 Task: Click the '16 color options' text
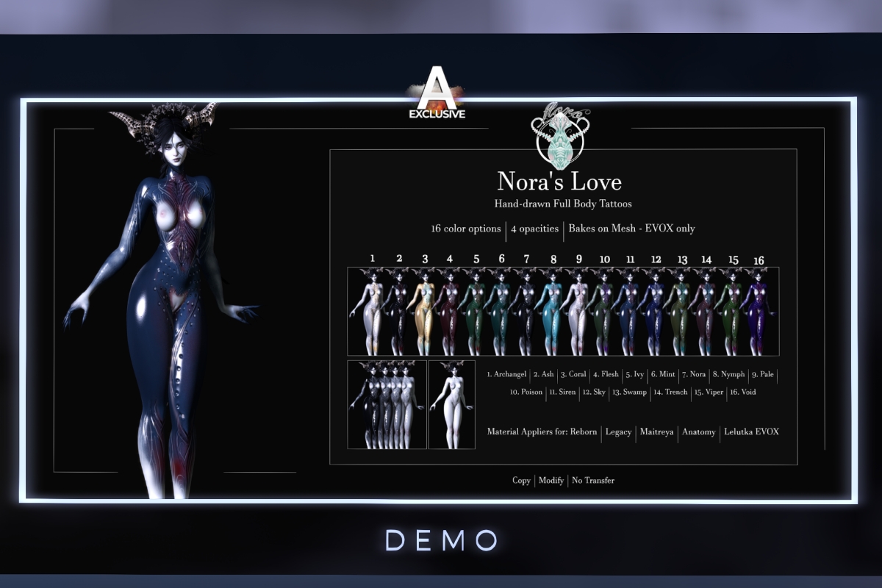pyautogui.click(x=466, y=229)
